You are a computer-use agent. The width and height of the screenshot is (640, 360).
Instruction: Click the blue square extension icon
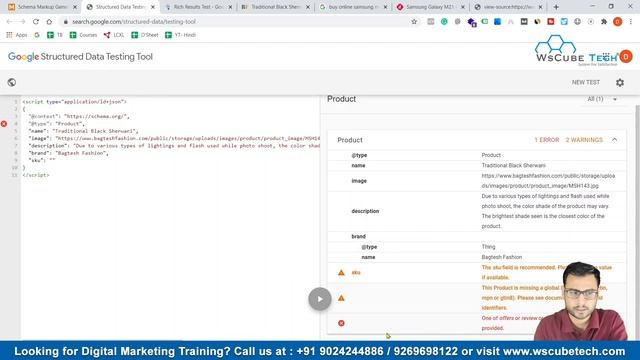coord(497,22)
